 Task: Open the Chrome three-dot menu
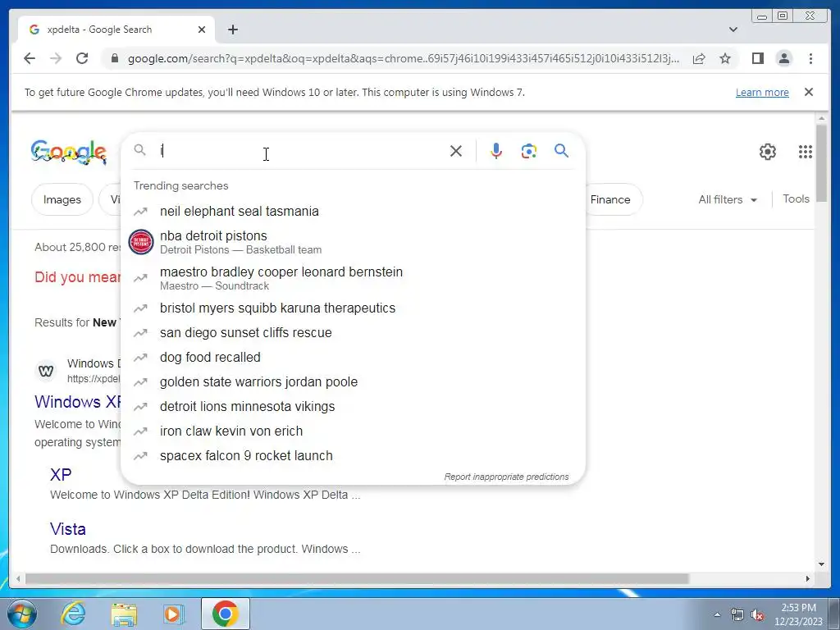(810, 58)
